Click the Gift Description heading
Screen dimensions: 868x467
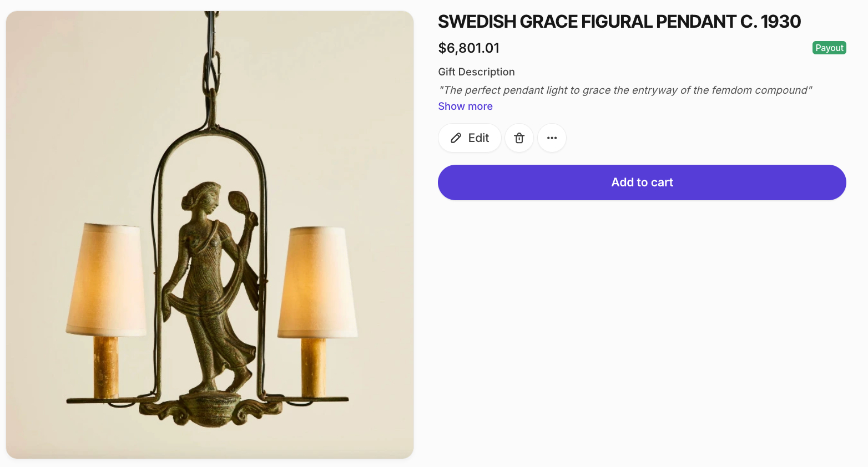click(x=476, y=72)
